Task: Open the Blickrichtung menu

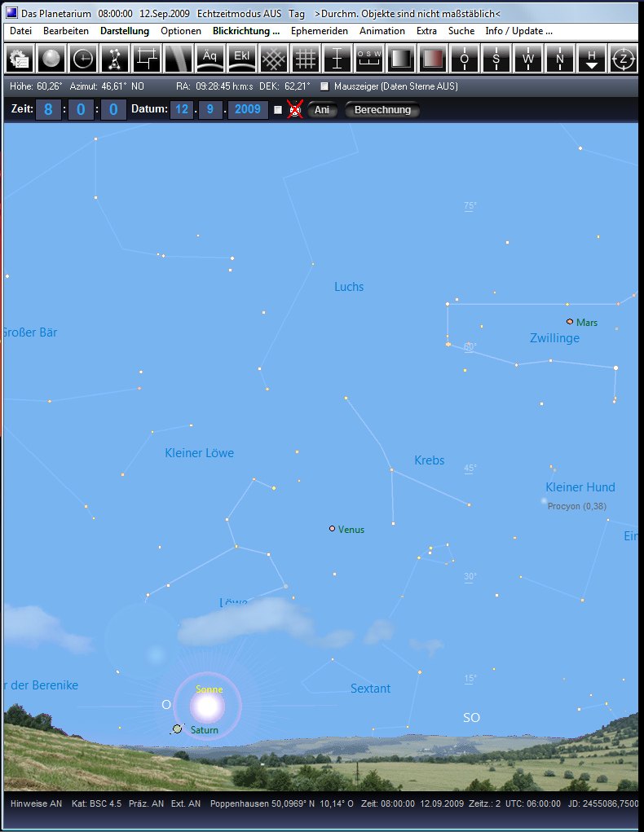Action: tap(245, 31)
